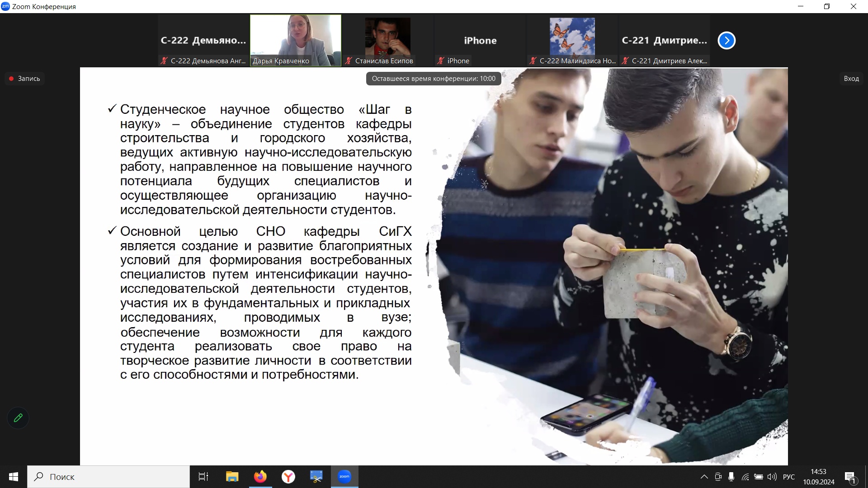Image resolution: width=868 pixels, height=488 pixels.
Task: Open the notification center icon
Action: pyautogui.click(x=850, y=477)
